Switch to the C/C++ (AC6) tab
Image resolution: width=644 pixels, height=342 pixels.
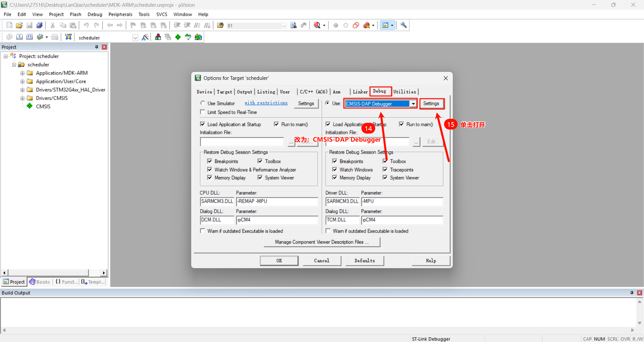click(314, 92)
